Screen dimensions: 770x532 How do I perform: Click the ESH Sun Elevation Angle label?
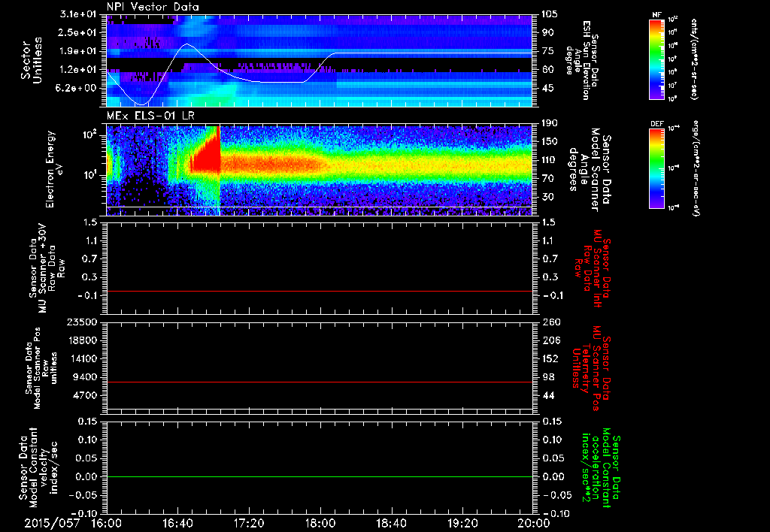pos(582,60)
